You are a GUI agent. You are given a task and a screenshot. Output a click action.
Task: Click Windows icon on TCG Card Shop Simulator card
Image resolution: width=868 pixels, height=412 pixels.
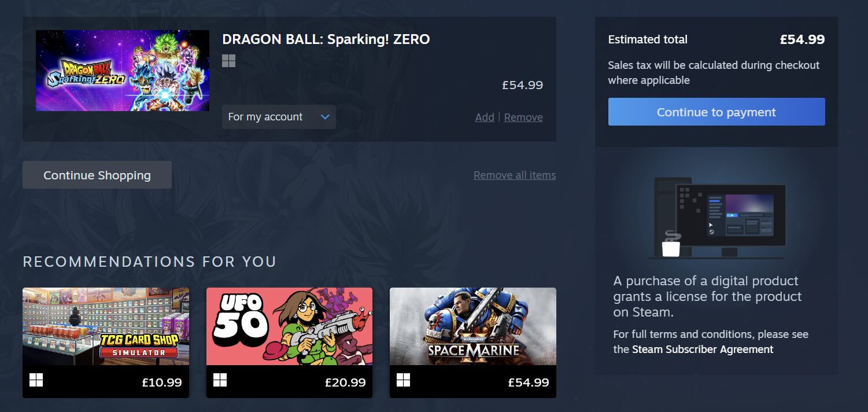pos(36,380)
